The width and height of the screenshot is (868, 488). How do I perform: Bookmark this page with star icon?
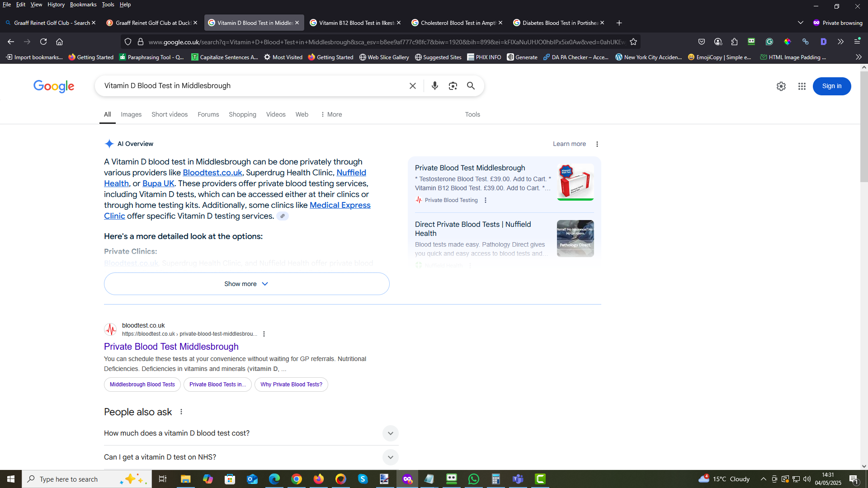click(633, 42)
